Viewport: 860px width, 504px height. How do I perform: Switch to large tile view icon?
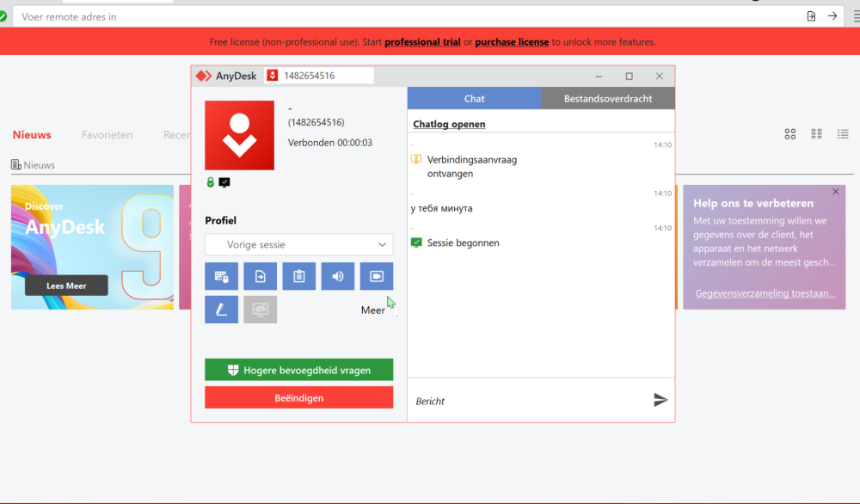(x=789, y=134)
